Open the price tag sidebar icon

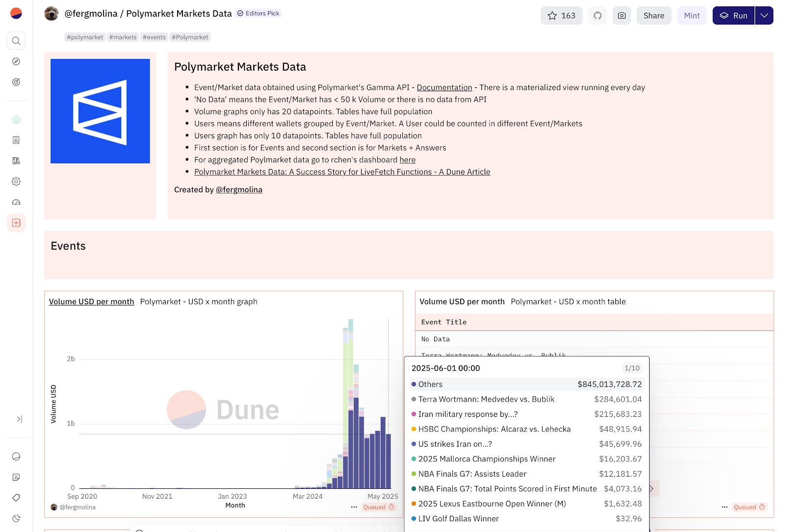click(x=16, y=498)
